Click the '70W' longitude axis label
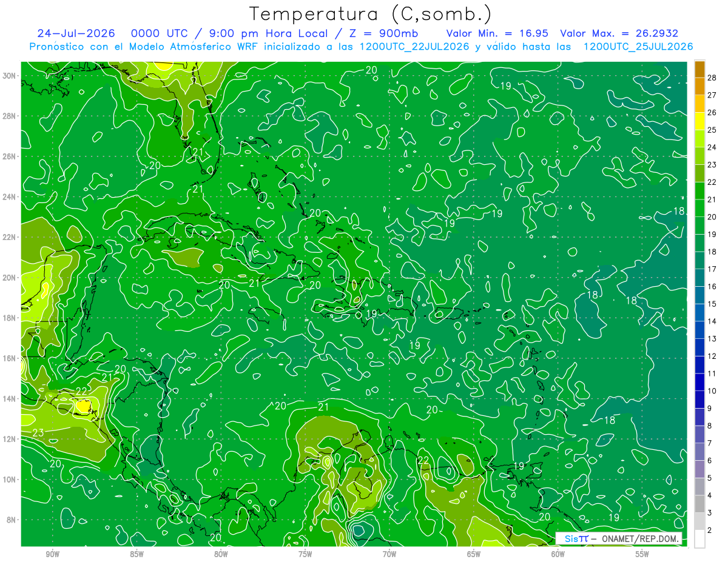Screen dimensions: 728x562 point(389,554)
